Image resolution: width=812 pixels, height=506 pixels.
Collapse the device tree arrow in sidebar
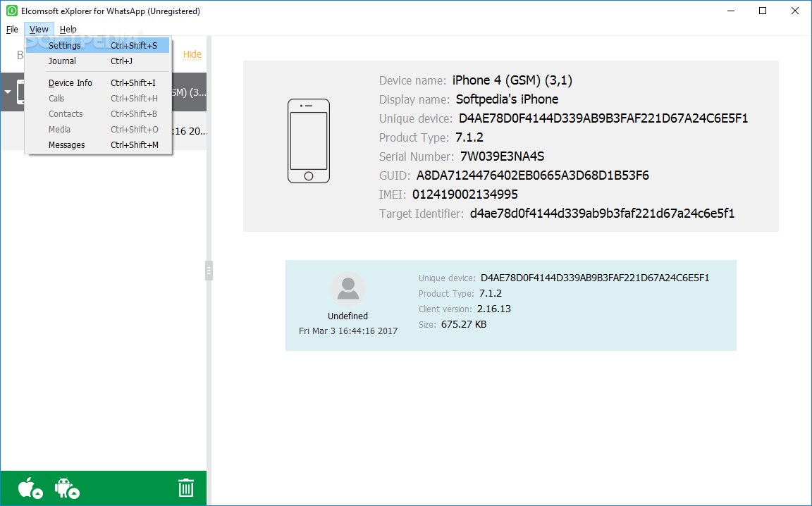8,92
